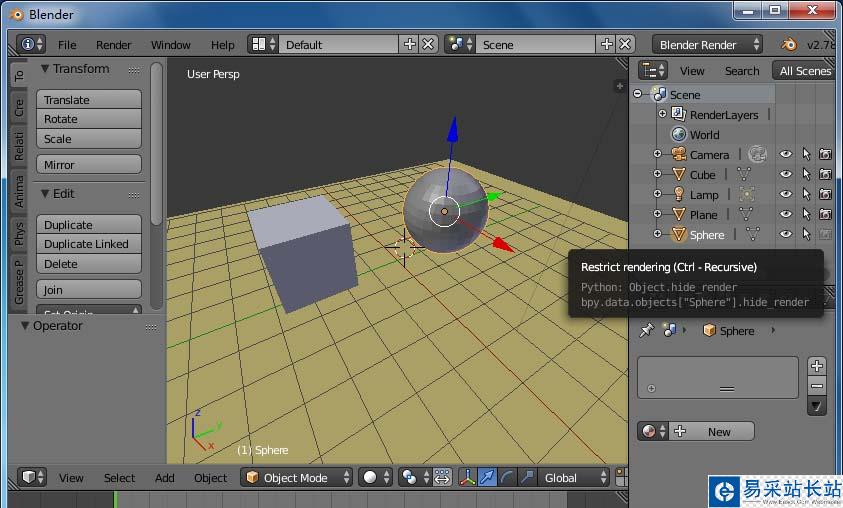Click the Translate button
The width and height of the screenshot is (843, 508).
click(89, 99)
